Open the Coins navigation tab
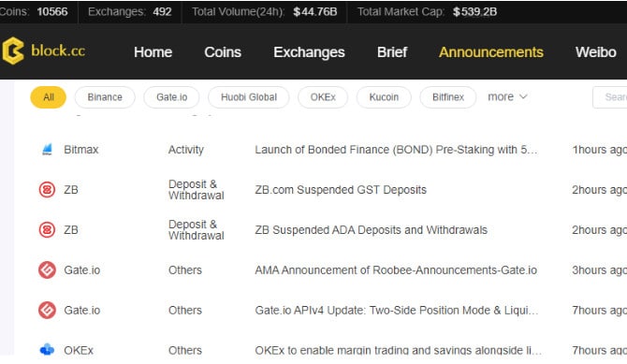This screenshot has height=364, width=627. [223, 52]
